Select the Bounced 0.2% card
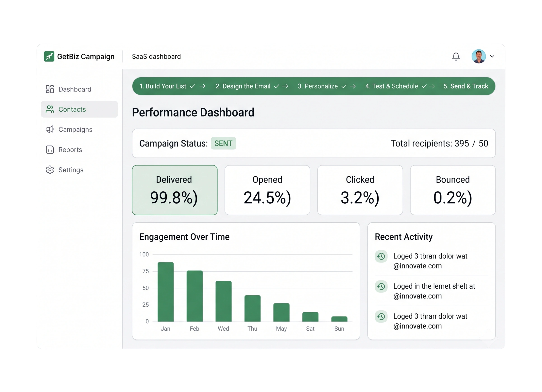542x392 pixels. point(453,190)
